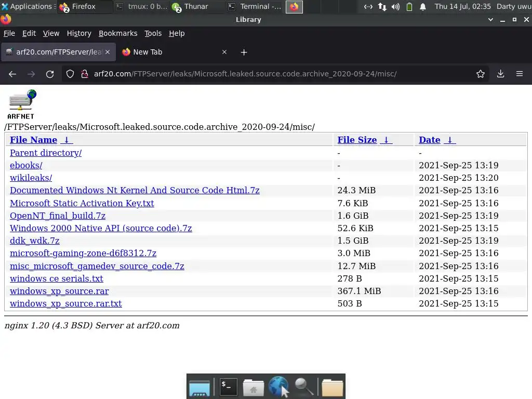Open windows_xp_source.rar.txt
532x399 pixels.
tap(66, 303)
